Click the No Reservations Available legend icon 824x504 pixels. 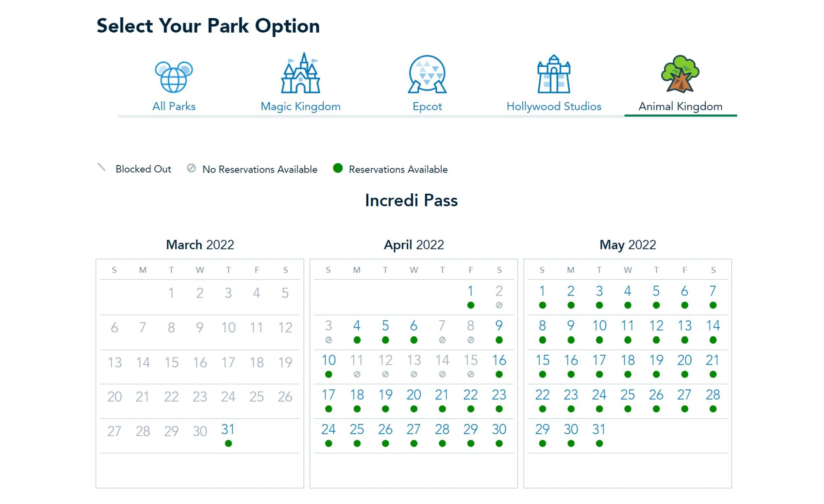(x=191, y=168)
